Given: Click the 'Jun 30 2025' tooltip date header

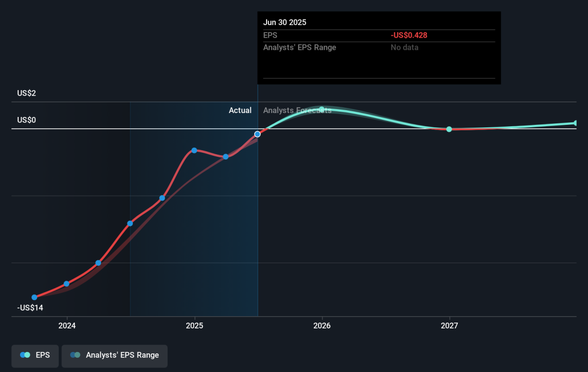Looking at the screenshot, I should coord(285,23).
